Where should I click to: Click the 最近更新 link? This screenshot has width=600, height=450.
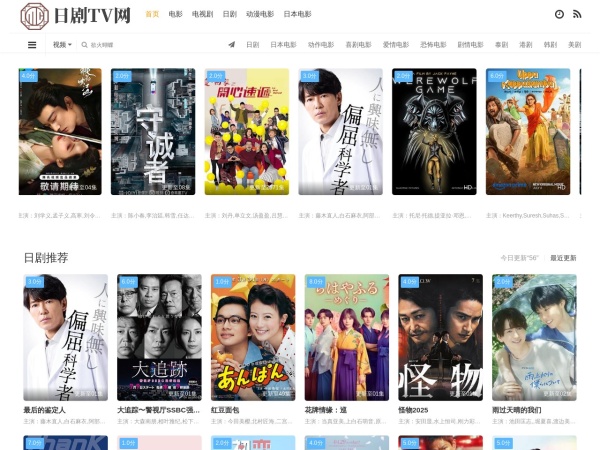(563, 258)
